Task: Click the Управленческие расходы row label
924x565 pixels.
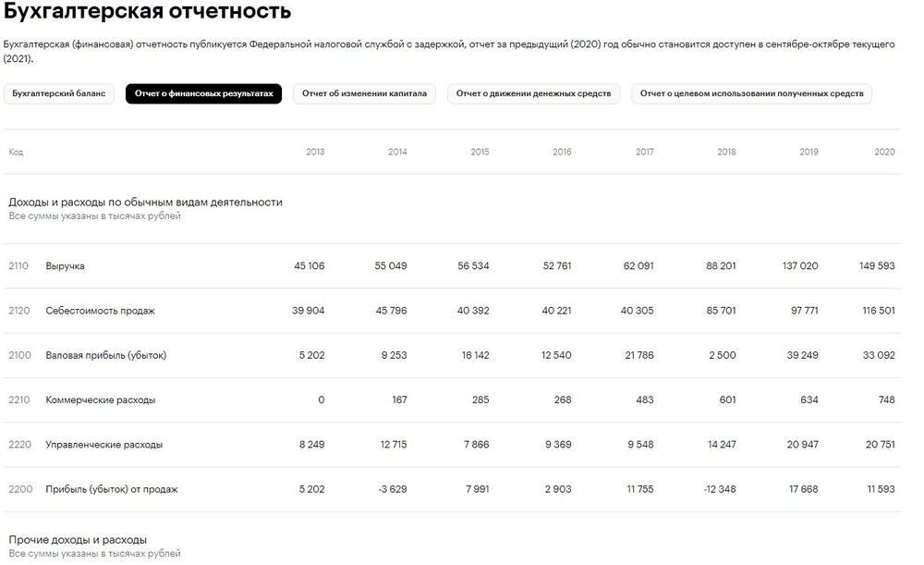Action: [103, 445]
